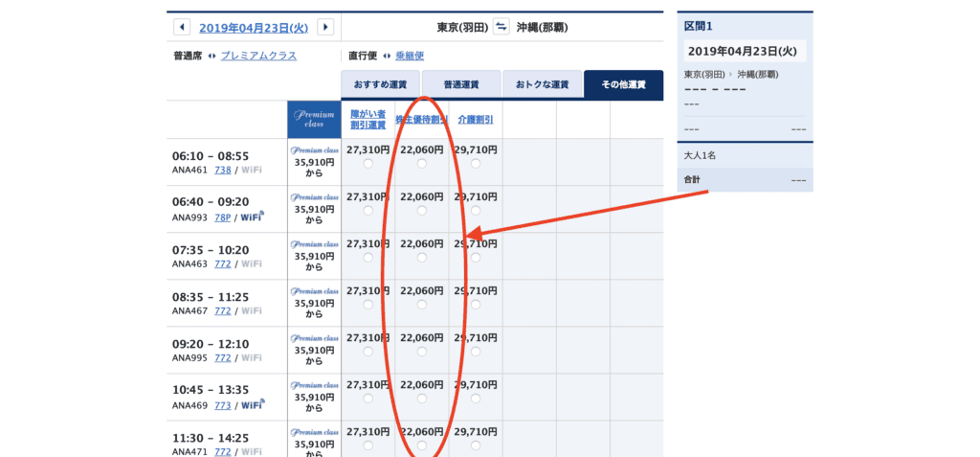Image resolution: width=980 pixels, height=457 pixels.
Task: Click the WiFi indicator for ANA993
Action: pyautogui.click(x=253, y=217)
